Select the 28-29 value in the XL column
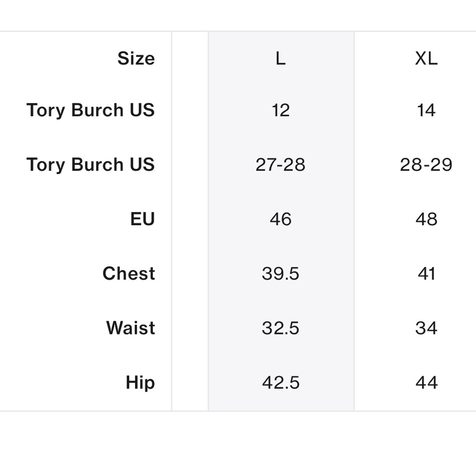 point(426,165)
